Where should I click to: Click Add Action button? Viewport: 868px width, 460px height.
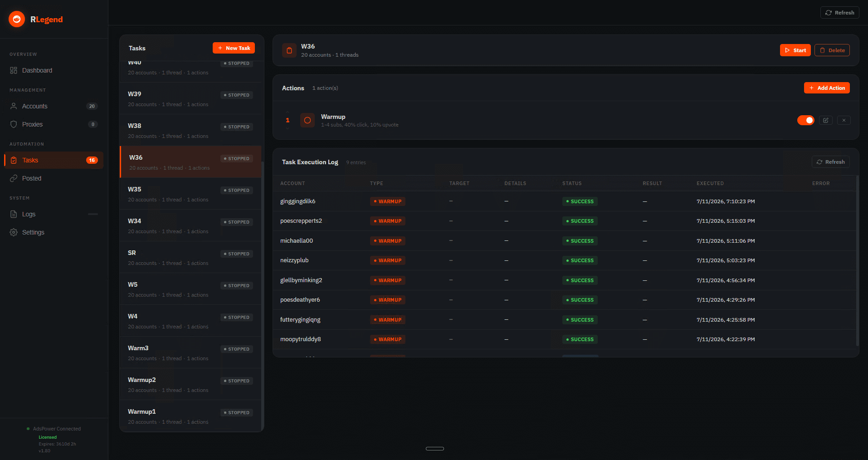pos(827,88)
